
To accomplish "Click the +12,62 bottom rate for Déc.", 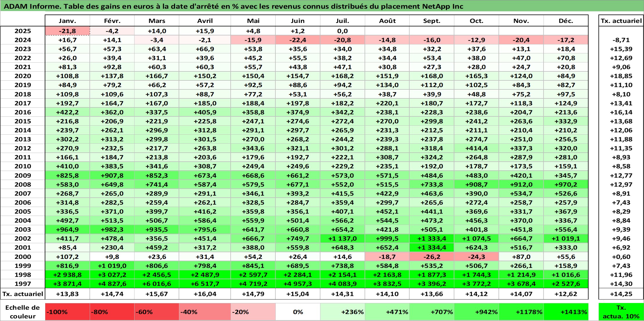I will click(x=566, y=294).
